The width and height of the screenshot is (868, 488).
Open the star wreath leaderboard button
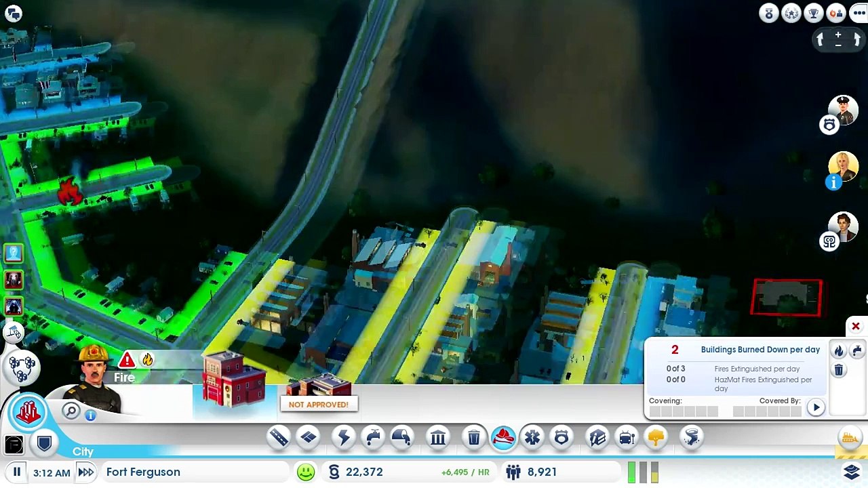point(791,13)
